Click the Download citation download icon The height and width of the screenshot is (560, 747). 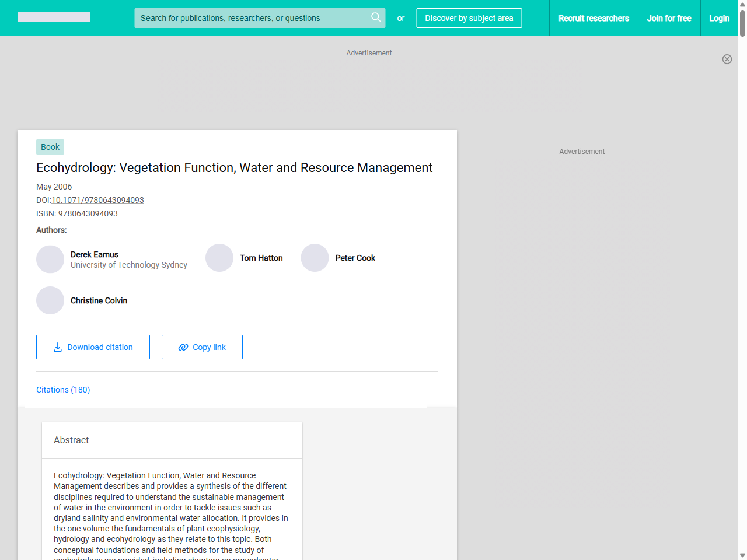click(x=57, y=347)
